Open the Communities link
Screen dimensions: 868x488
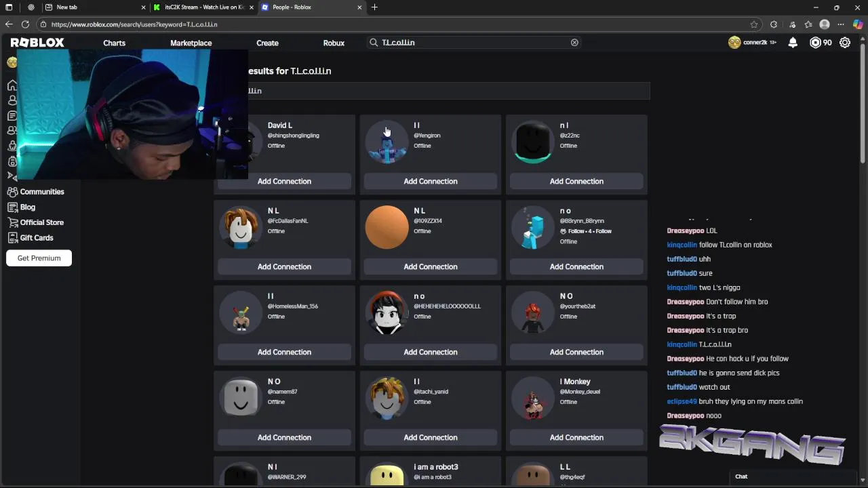(42, 192)
